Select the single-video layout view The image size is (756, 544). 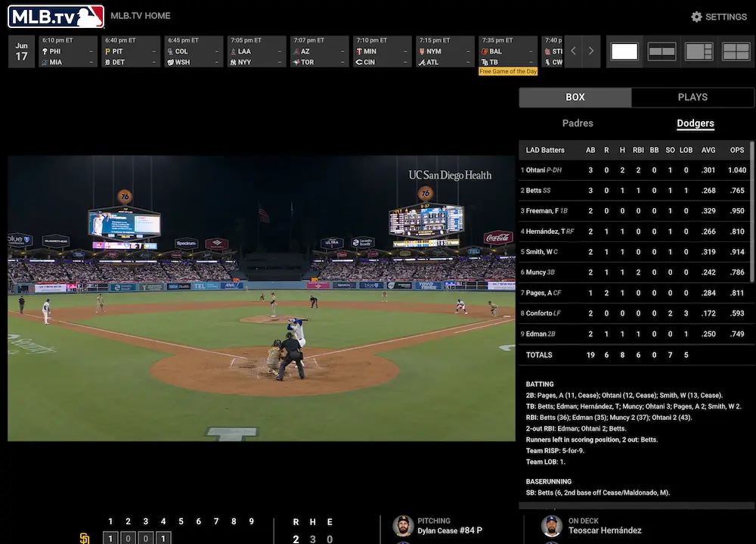624,51
